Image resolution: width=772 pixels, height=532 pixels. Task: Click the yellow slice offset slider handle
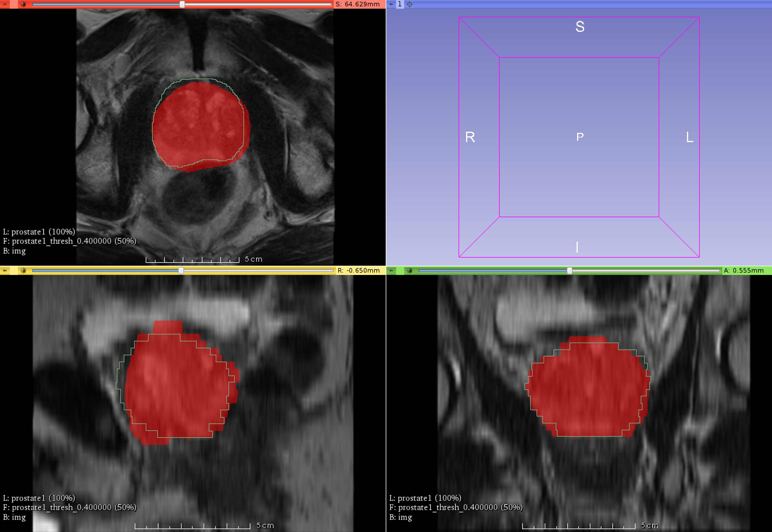click(181, 270)
